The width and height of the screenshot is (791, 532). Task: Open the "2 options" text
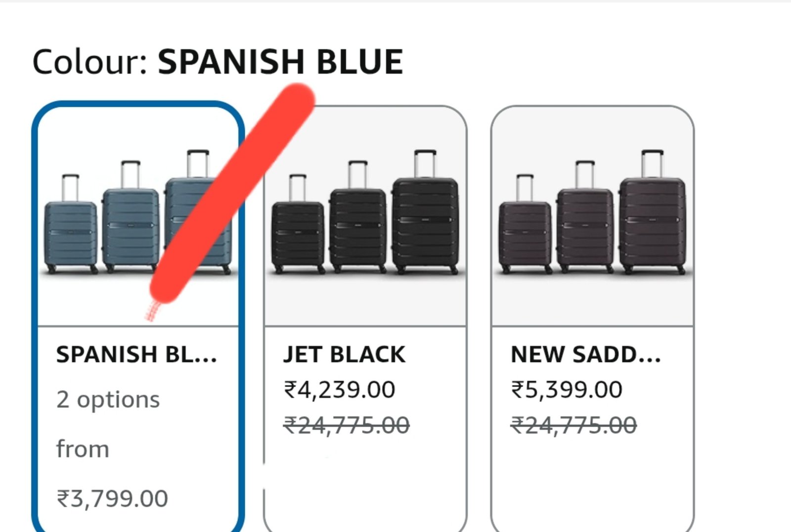[108, 399]
